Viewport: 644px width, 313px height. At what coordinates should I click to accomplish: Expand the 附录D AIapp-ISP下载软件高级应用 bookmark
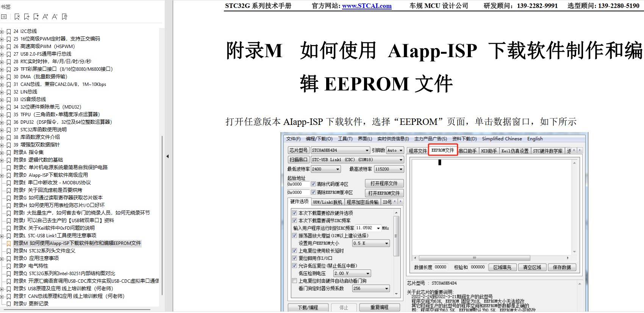point(2,175)
